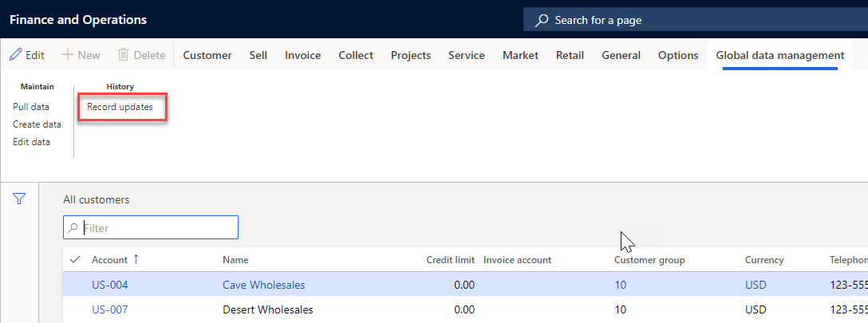The width and height of the screenshot is (868, 323).
Task: Open customer account US-007 link
Action: pos(110,309)
